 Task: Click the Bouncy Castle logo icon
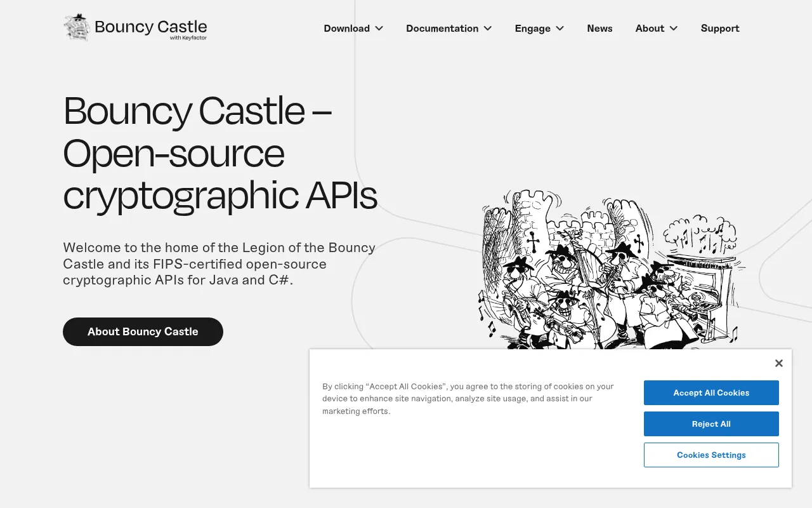[76, 27]
